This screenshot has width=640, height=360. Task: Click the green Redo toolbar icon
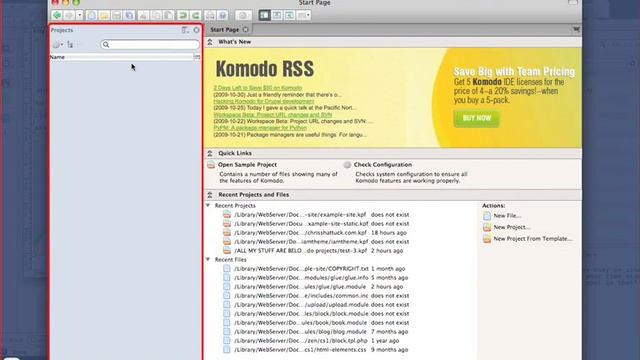tap(196, 16)
